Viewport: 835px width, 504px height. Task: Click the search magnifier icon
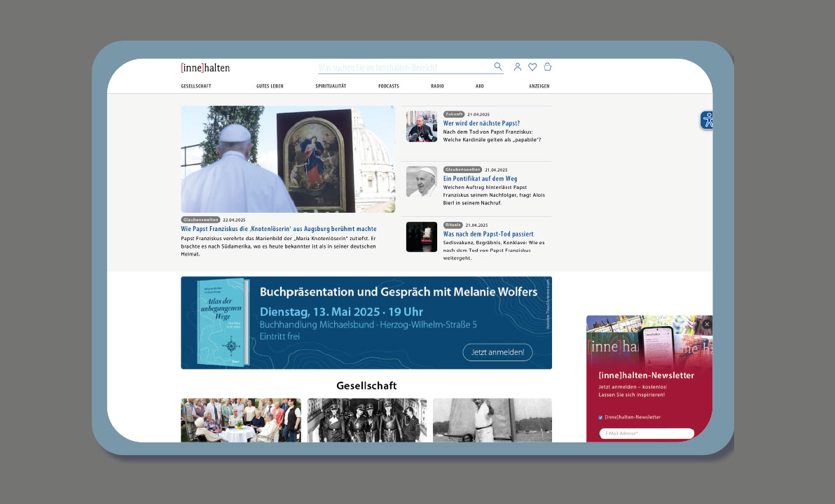(498, 66)
